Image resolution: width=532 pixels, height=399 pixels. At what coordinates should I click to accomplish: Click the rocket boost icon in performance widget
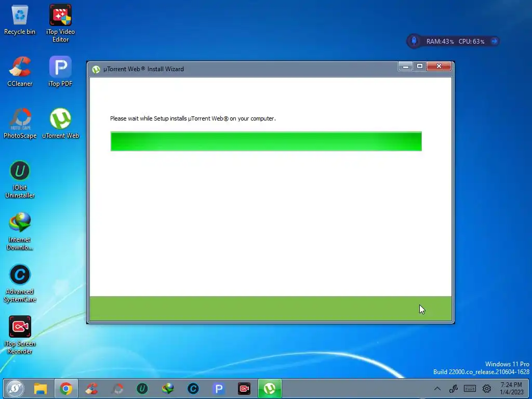click(414, 41)
